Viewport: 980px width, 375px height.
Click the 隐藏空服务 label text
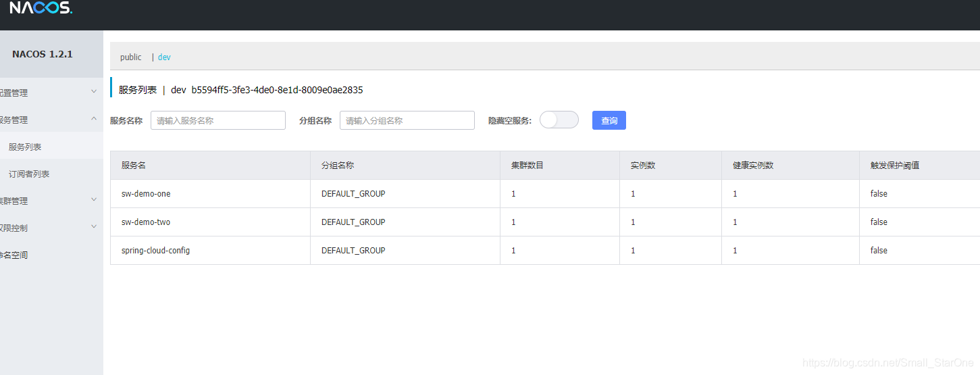510,120
